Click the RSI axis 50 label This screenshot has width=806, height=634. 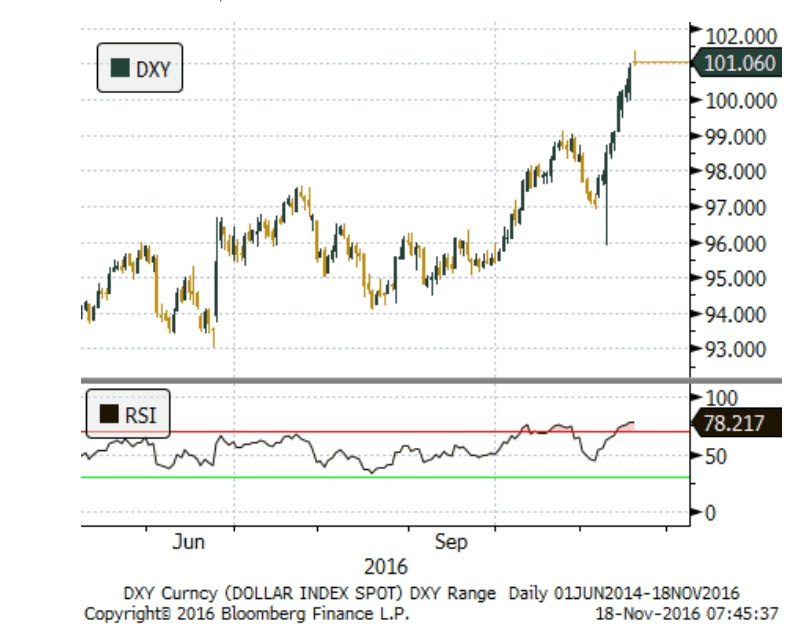[x=714, y=456]
